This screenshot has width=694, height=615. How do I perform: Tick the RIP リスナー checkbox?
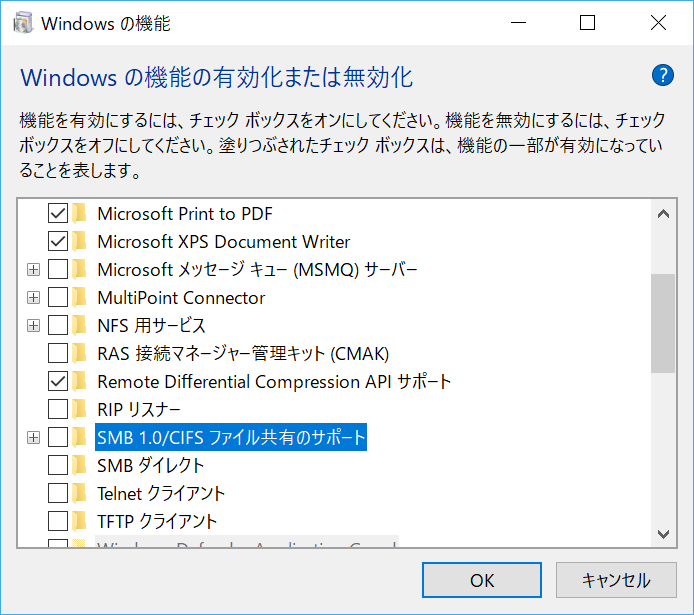pos(58,409)
